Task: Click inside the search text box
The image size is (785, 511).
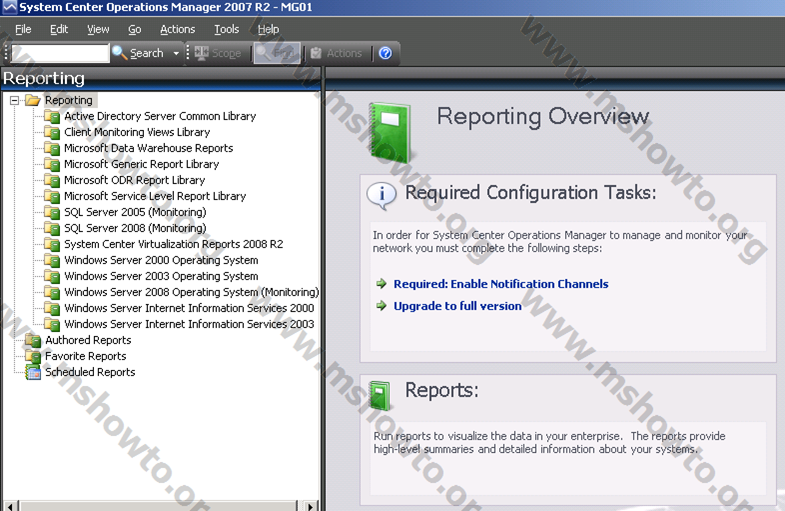Action: point(60,53)
